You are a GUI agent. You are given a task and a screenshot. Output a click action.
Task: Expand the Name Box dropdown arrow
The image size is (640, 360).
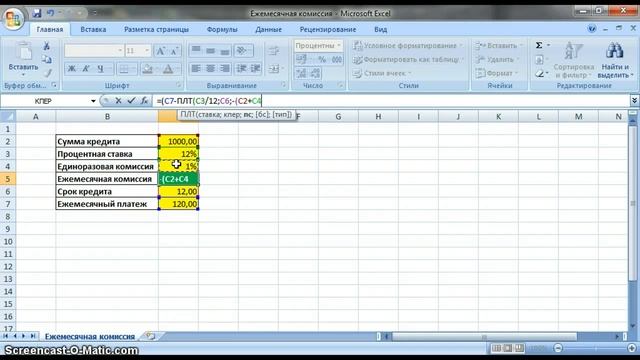93,101
